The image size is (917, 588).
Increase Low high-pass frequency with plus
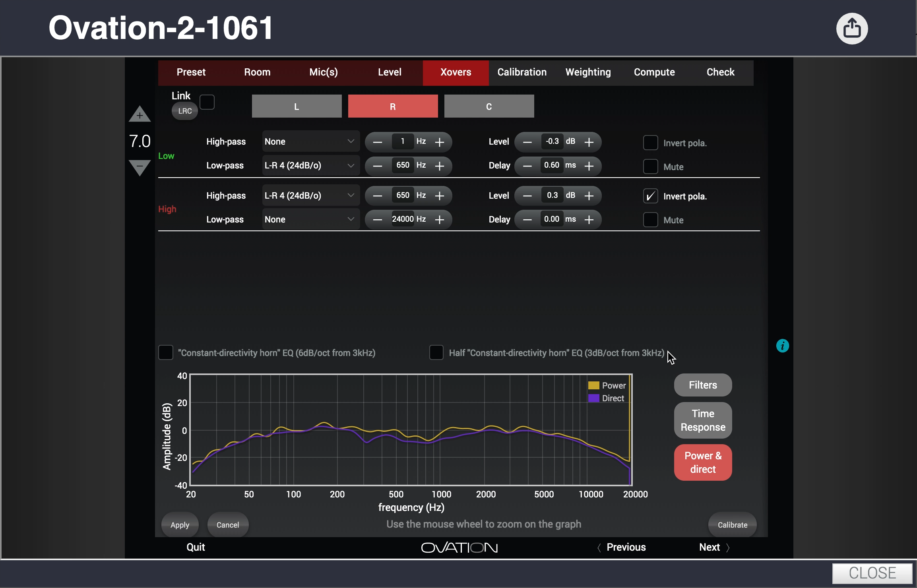[440, 142]
